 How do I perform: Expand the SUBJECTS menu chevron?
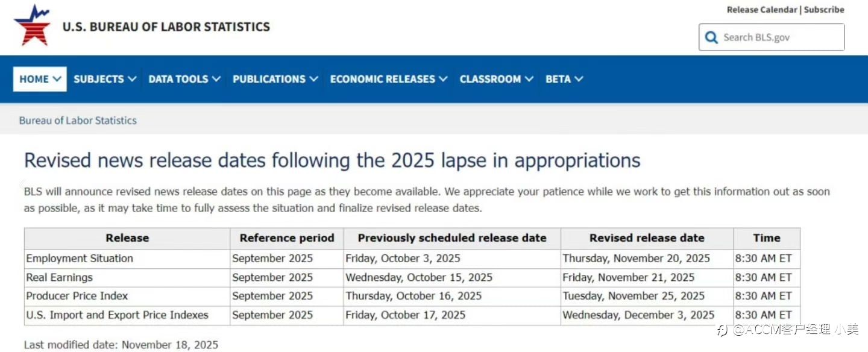(132, 79)
